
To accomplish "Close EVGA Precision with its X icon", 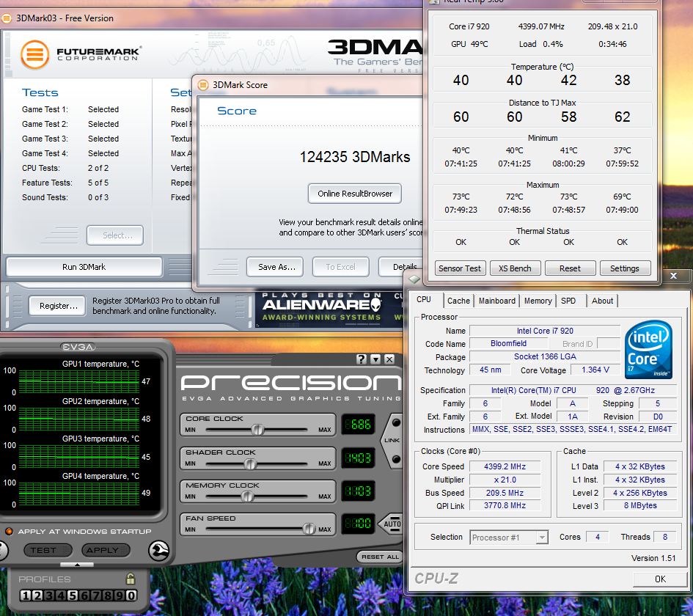I will tap(389, 359).
